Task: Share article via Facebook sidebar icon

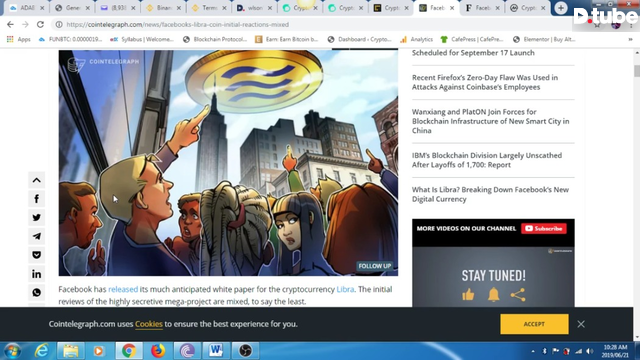Action: coord(36,199)
